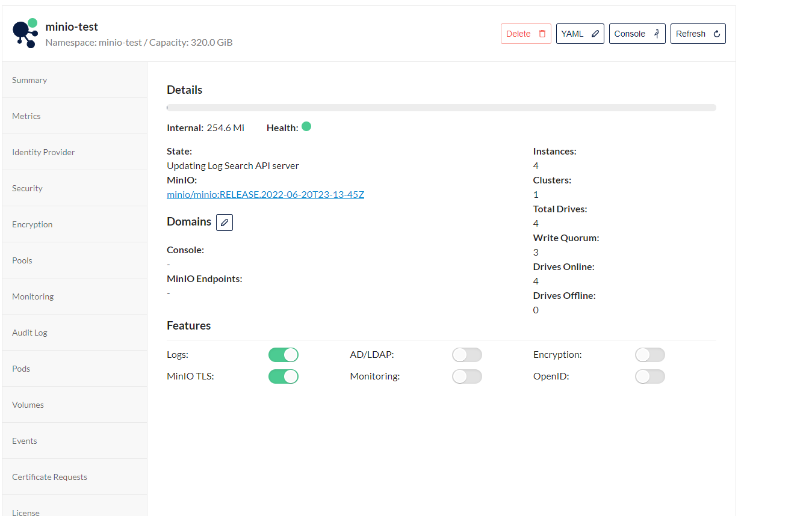812x516 pixels.
Task: Open Certificate Requests tab
Action: coord(75,477)
